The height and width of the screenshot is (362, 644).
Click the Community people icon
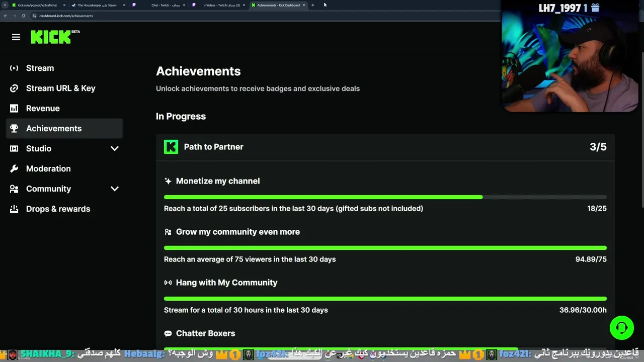(14, 189)
